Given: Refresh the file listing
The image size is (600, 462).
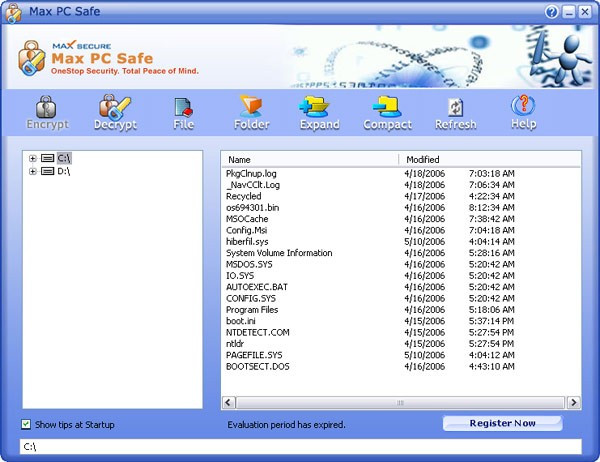Looking at the screenshot, I should (x=456, y=114).
